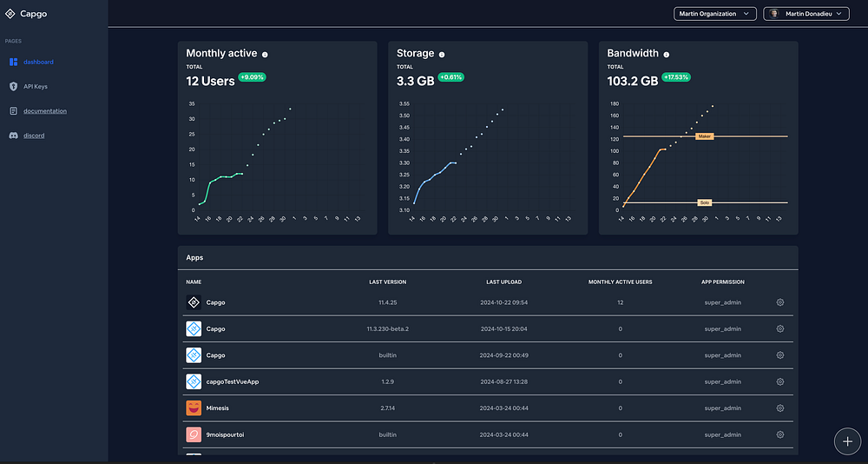This screenshot has height=464, width=868.
Task: Click the documentation page icon
Action: 14,111
